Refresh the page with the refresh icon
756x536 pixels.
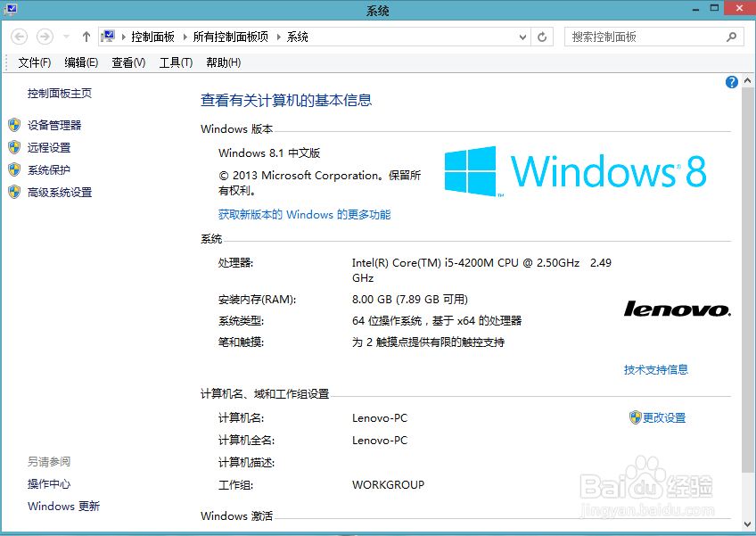coord(542,37)
